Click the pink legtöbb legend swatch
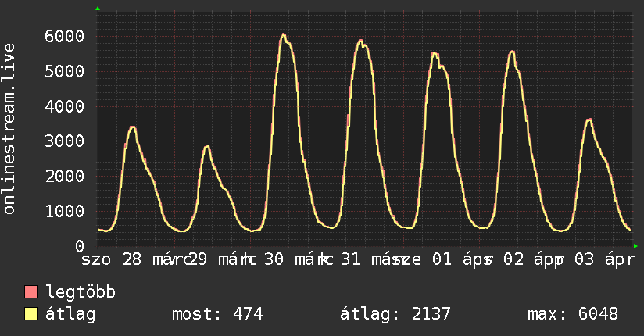This screenshot has height=336, width=644. (30, 291)
